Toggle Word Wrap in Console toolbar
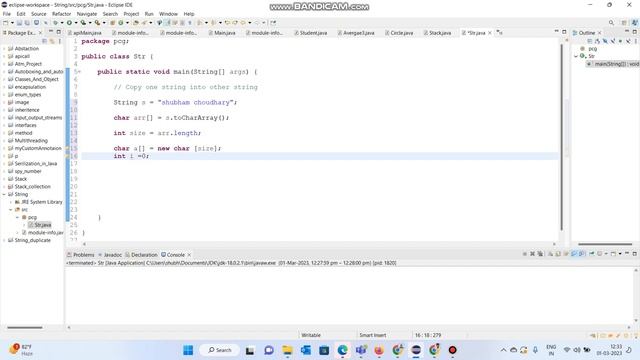Screen dimensions: 640x360 pyautogui.click(x=566, y=254)
